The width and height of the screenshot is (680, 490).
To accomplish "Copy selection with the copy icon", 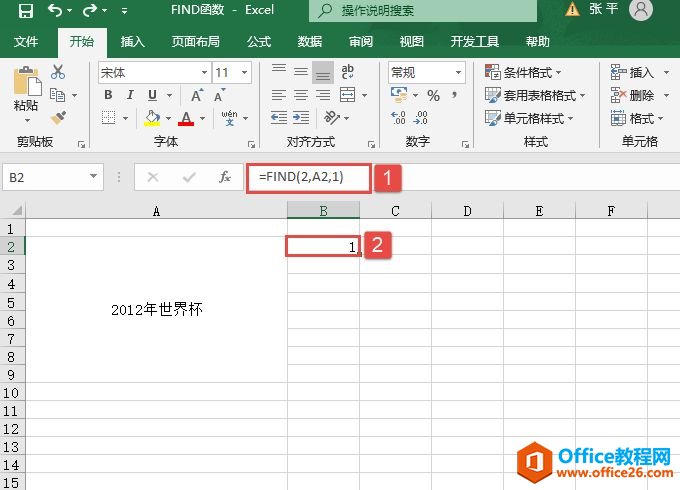I will point(57,95).
